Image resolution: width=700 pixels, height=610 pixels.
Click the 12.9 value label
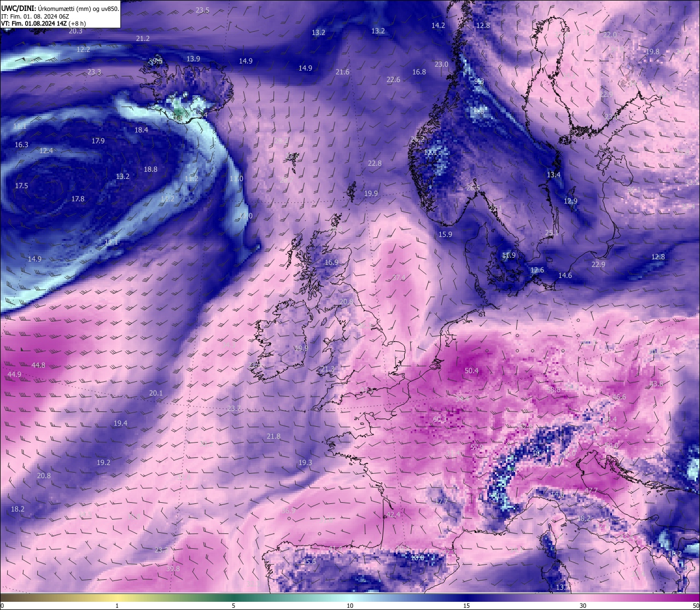click(x=570, y=201)
